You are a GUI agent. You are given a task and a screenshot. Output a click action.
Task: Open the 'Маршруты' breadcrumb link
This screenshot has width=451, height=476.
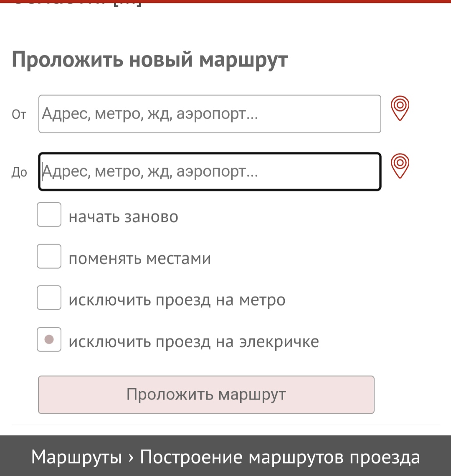[x=76, y=457]
